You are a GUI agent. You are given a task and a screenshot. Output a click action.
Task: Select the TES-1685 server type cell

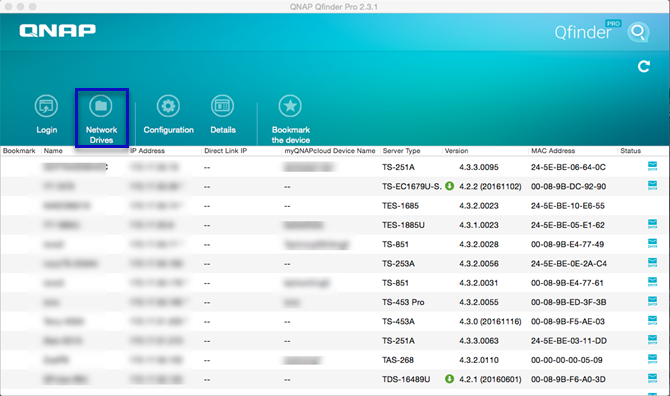[x=400, y=206]
